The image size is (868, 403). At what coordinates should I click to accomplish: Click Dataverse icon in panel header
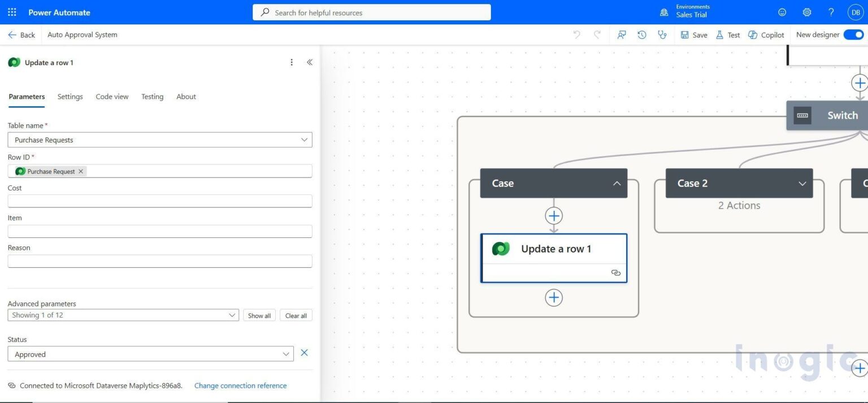coord(14,62)
